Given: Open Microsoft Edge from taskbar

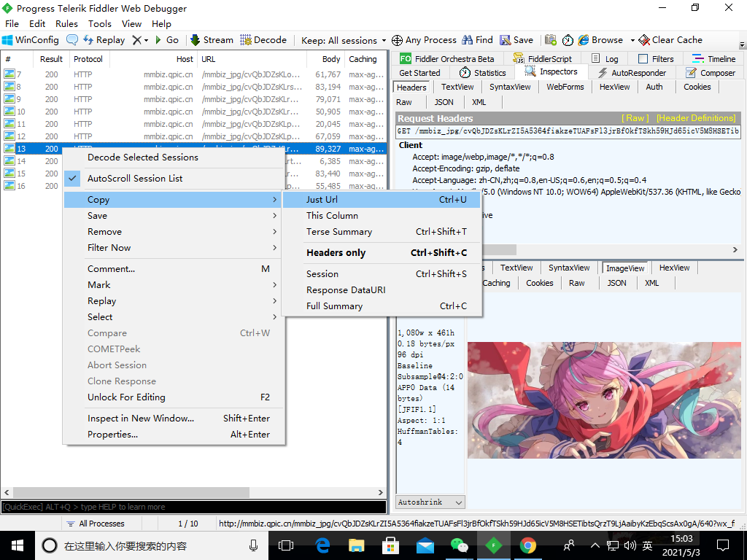Looking at the screenshot, I should coord(322,545).
